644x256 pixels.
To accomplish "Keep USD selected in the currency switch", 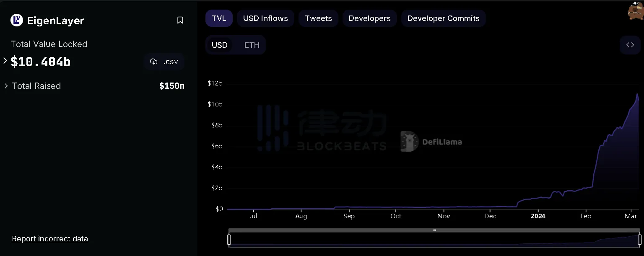I will [220, 45].
